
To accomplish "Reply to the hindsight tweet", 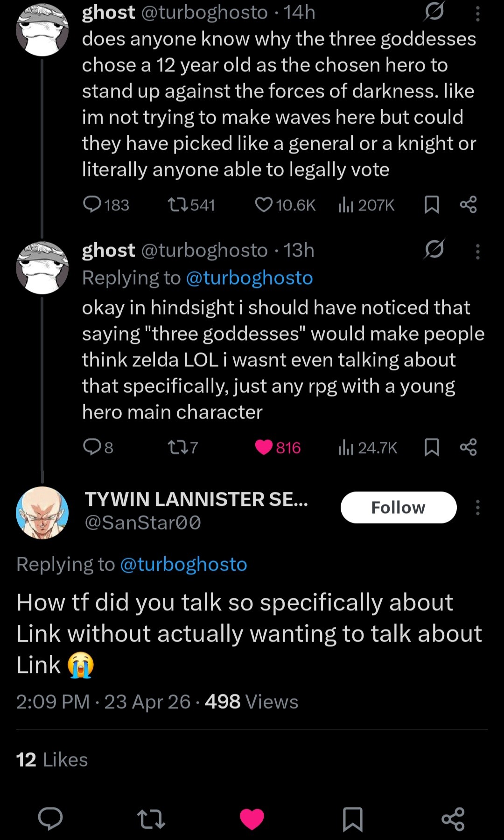I will point(92,447).
